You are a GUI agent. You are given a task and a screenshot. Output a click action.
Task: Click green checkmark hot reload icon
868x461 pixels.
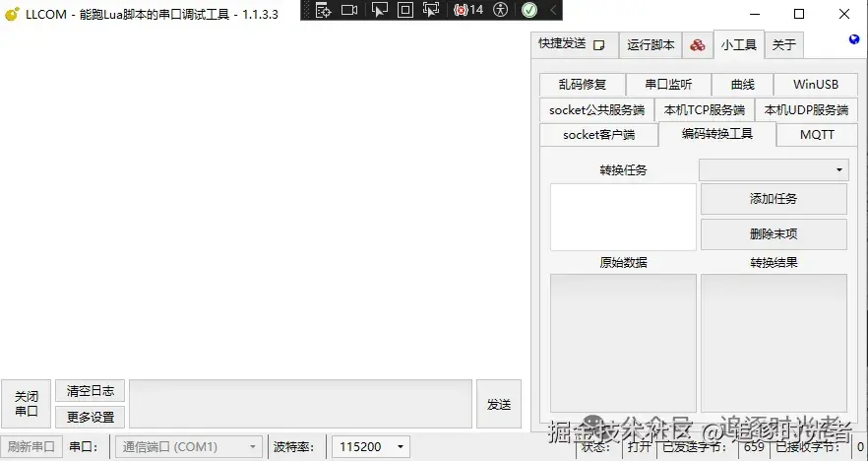[x=529, y=10]
